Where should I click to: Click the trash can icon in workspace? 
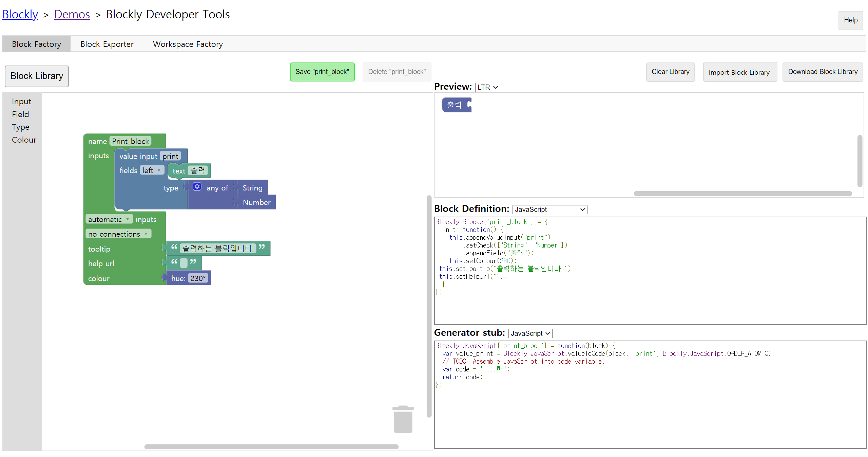pyautogui.click(x=403, y=419)
